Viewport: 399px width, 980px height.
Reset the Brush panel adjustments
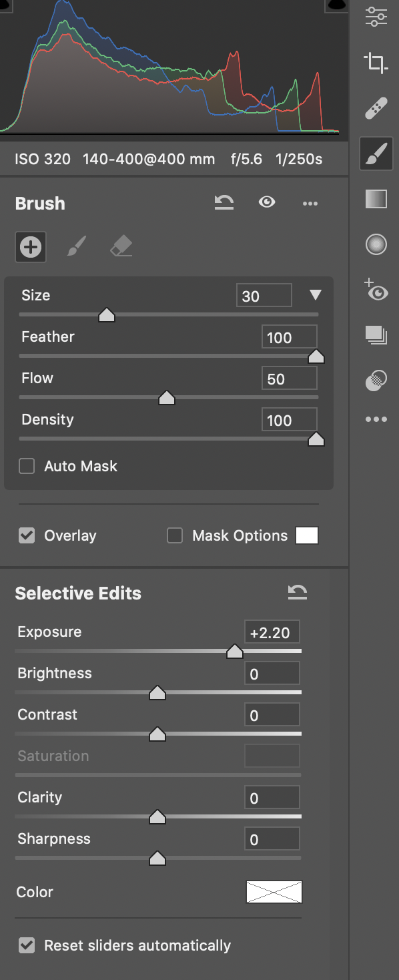[224, 202]
